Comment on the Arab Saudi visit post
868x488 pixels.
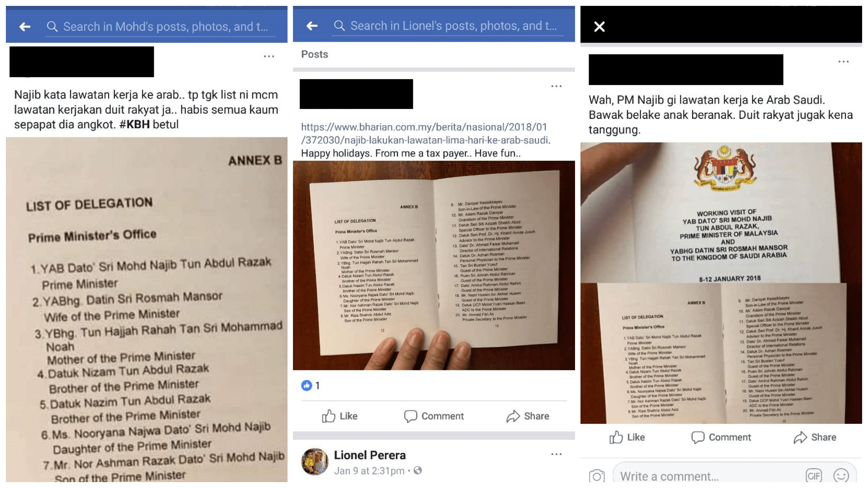(x=721, y=437)
